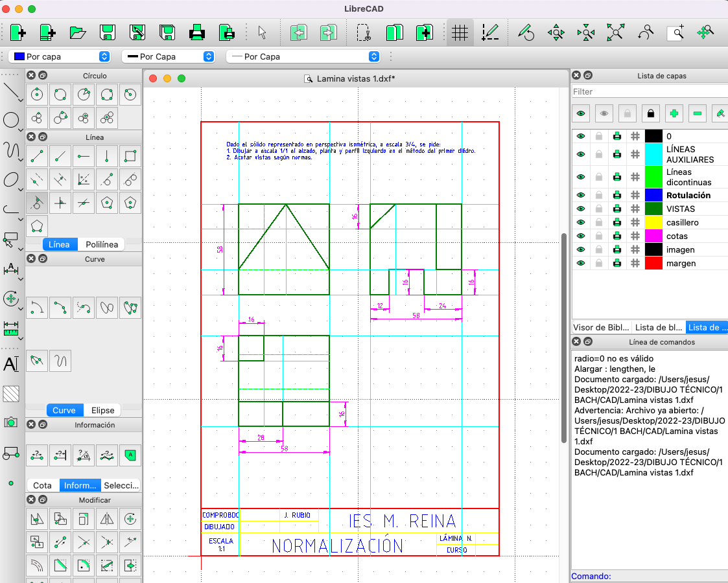Lock all layers button
Viewport: 728px width, 583px height.
[x=650, y=113]
